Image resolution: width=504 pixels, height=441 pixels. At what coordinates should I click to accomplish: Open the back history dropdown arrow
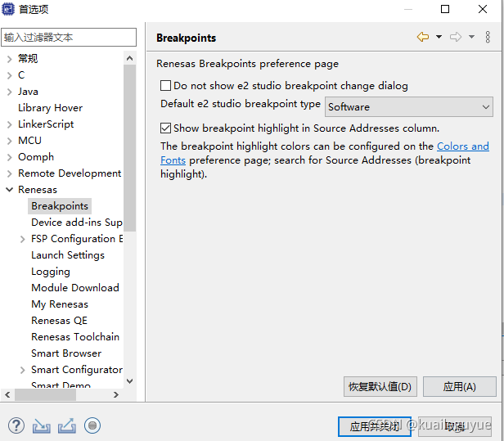point(439,37)
